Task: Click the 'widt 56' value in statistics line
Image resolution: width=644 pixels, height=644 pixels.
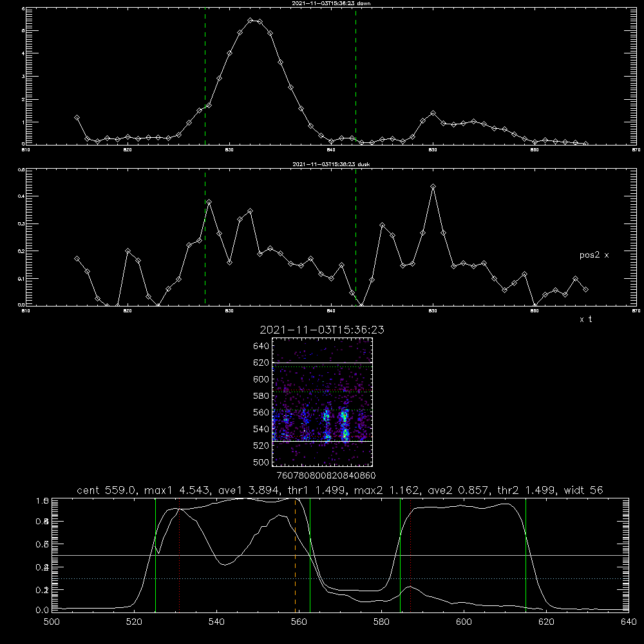Action: click(x=583, y=490)
